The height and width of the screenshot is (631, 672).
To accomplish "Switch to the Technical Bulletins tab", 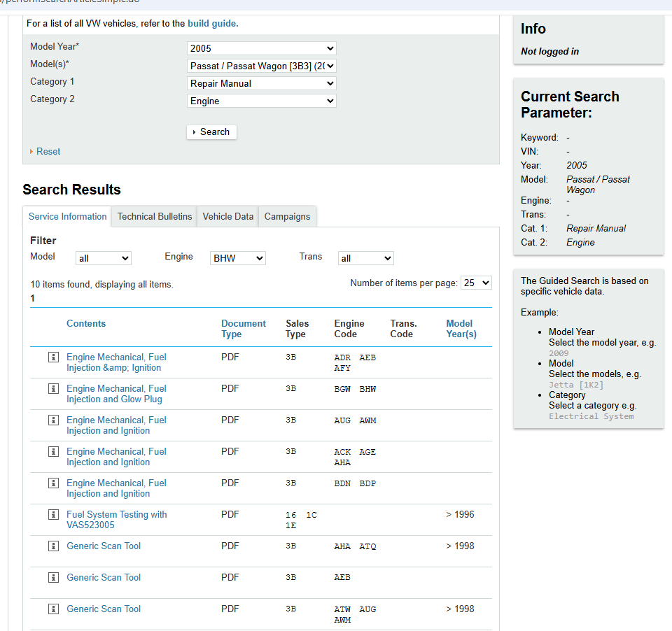I will [155, 217].
